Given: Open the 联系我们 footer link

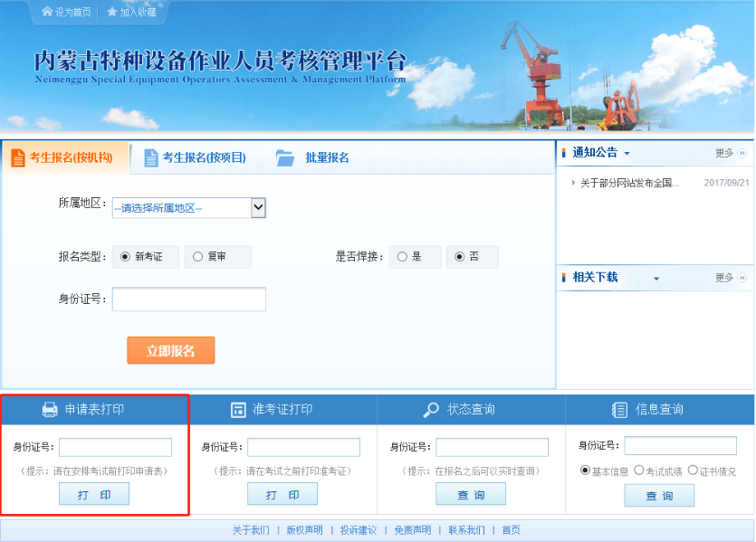Looking at the screenshot, I should click(x=465, y=529).
